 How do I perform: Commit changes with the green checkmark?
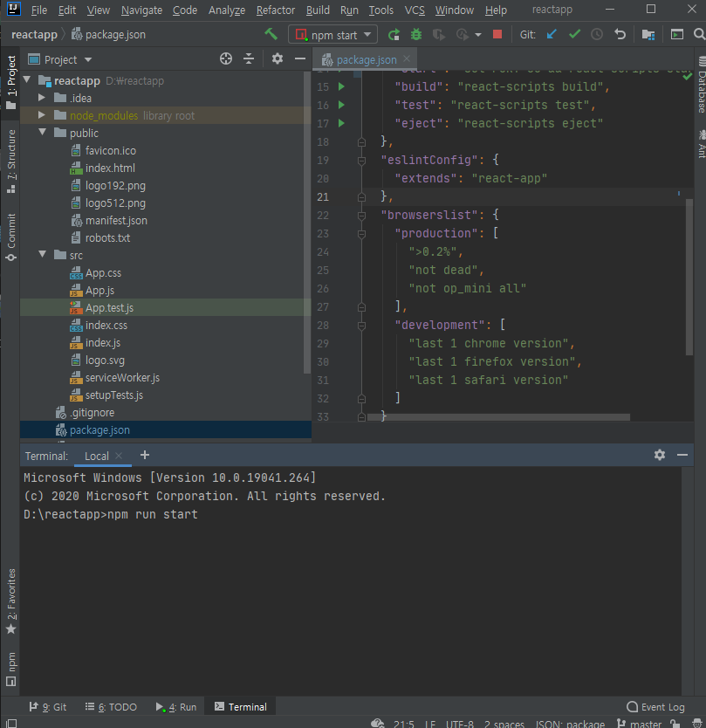(x=574, y=34)
